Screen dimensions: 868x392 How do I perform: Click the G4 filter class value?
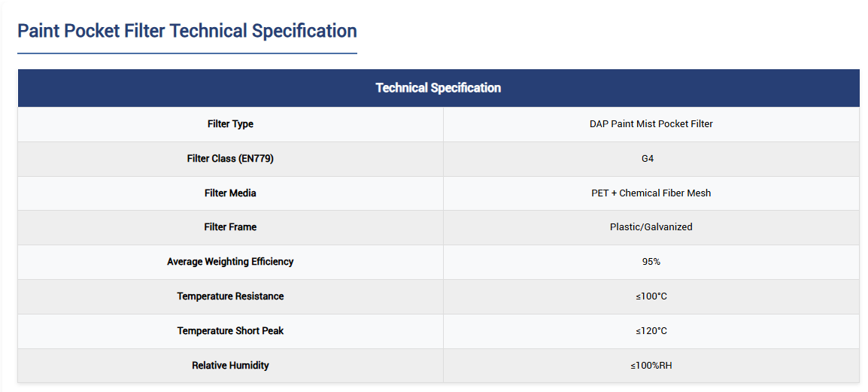tap(651, 159)
